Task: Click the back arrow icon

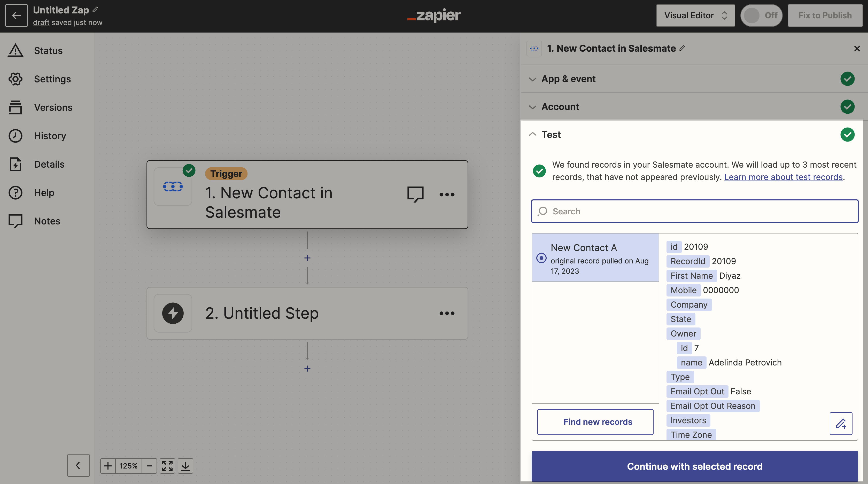Action: pos(16,15)
